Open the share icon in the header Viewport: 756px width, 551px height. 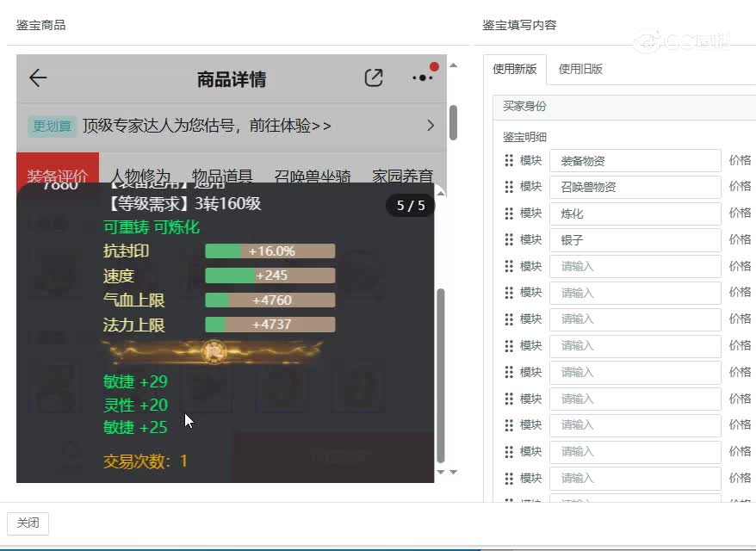pos(374,77)
